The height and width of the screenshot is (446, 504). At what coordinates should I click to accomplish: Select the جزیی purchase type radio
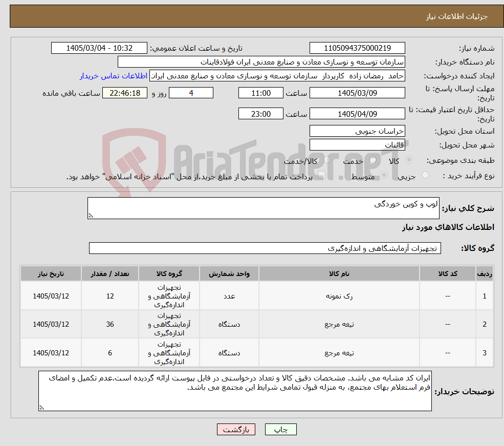pyautogui.click(x=425, y=175)
